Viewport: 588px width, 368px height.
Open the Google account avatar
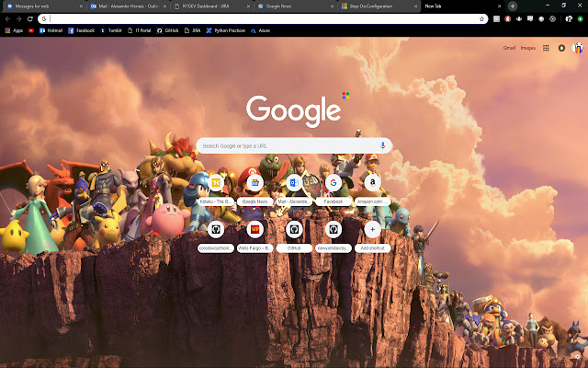577,48
